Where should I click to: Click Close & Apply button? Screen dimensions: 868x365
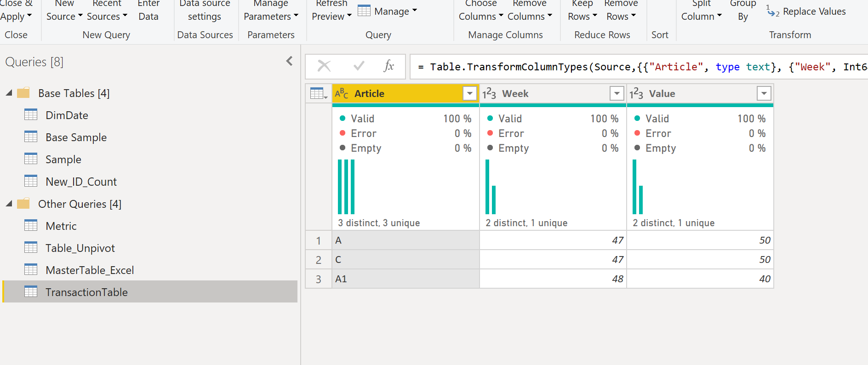[x=16, y=10]
